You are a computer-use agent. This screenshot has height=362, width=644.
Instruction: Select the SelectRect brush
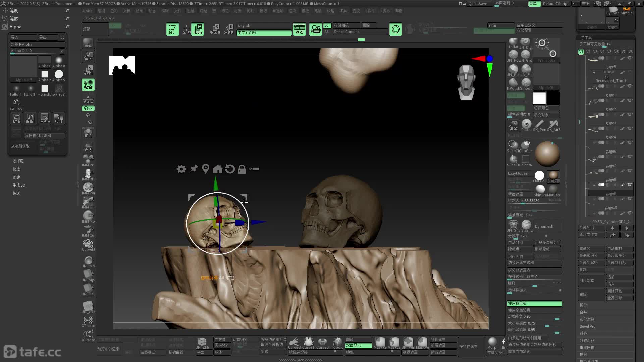click(526, 160)
